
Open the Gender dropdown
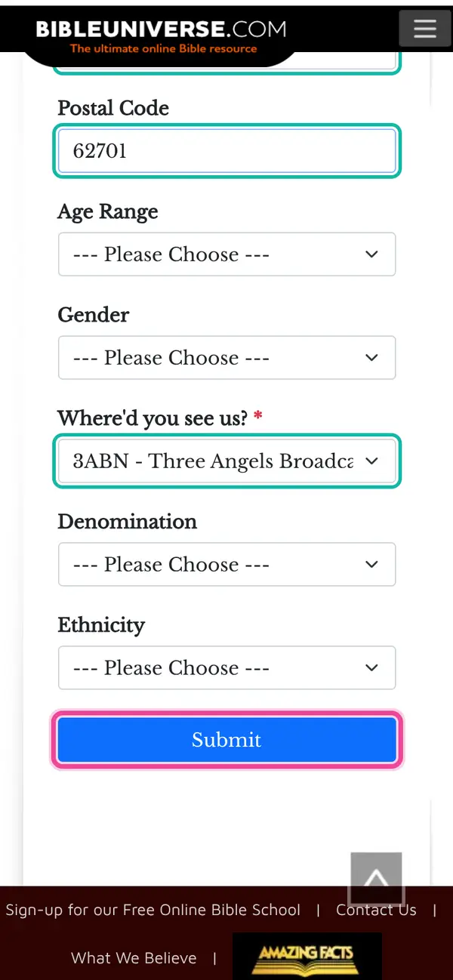click(x=226, y=358)
